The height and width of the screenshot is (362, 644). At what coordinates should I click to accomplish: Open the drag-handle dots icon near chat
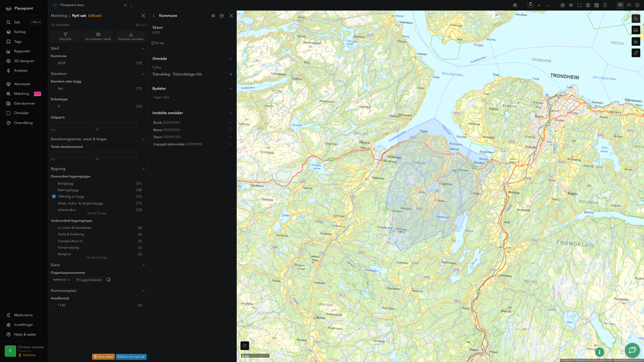(x=622, y=351)
